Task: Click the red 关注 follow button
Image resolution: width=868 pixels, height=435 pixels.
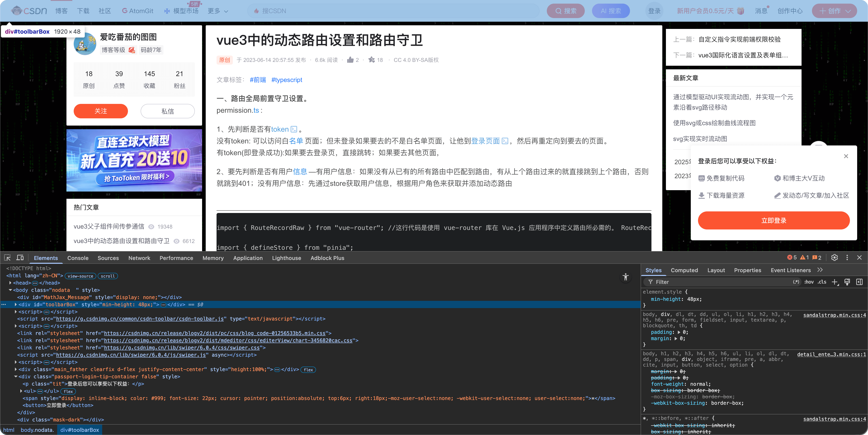Action: click(101, 111)
